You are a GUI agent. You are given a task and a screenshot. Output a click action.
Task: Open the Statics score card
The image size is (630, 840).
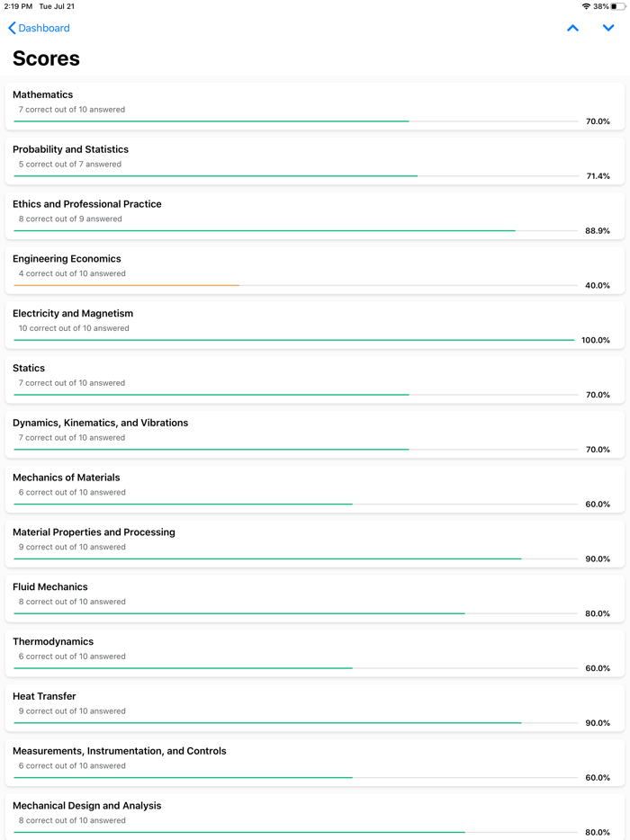(x=314, y=380)
